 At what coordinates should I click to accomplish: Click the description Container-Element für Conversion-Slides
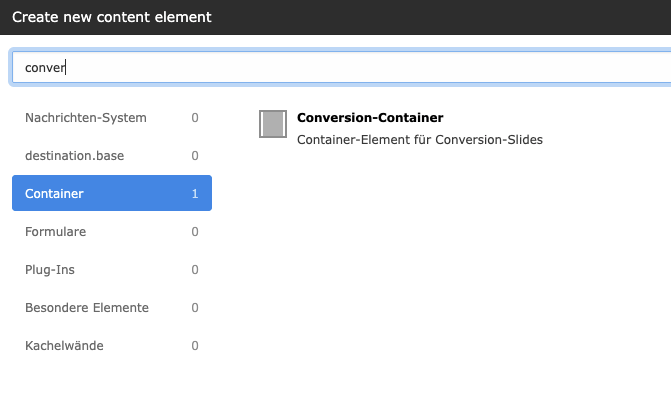coord(420,140)
